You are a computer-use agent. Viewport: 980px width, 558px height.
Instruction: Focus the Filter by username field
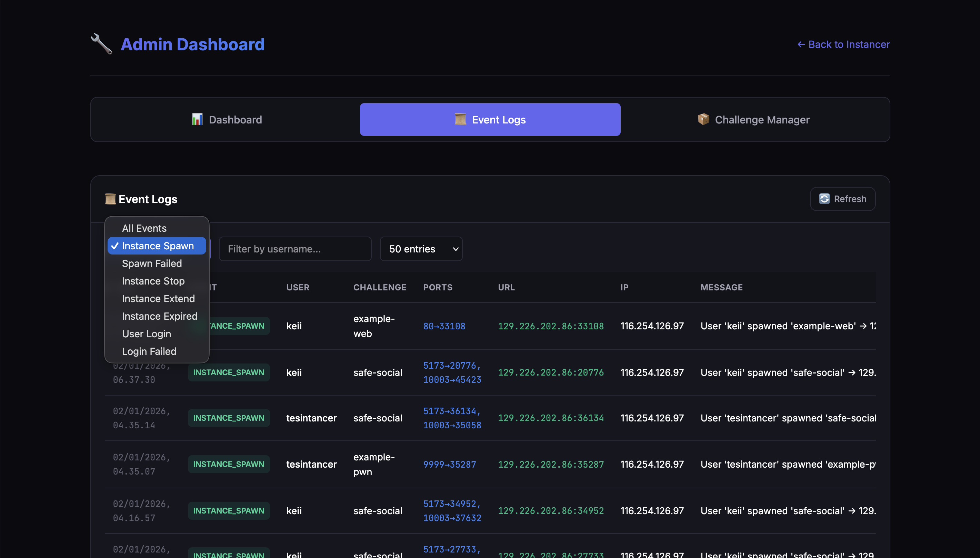coord(295,249)
